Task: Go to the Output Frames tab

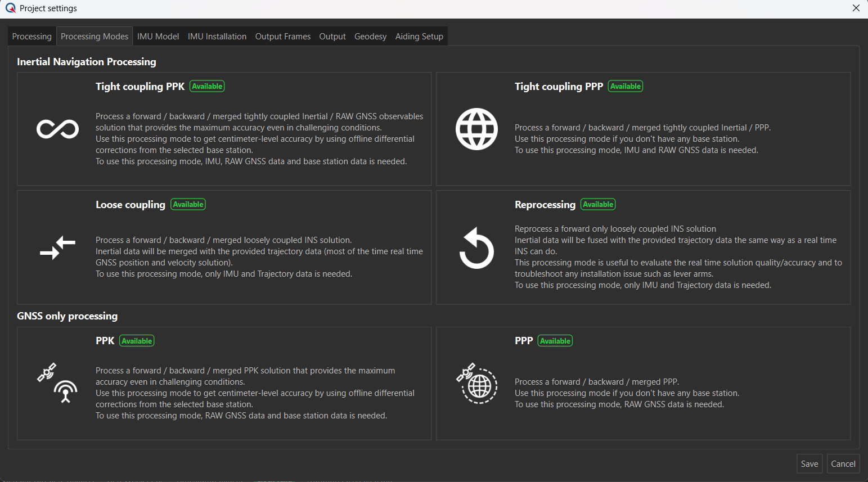Action: (283, 37)
